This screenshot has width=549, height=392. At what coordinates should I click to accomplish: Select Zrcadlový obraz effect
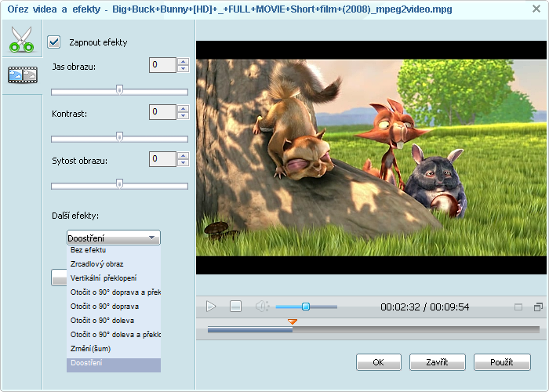[x=114, y=264]
